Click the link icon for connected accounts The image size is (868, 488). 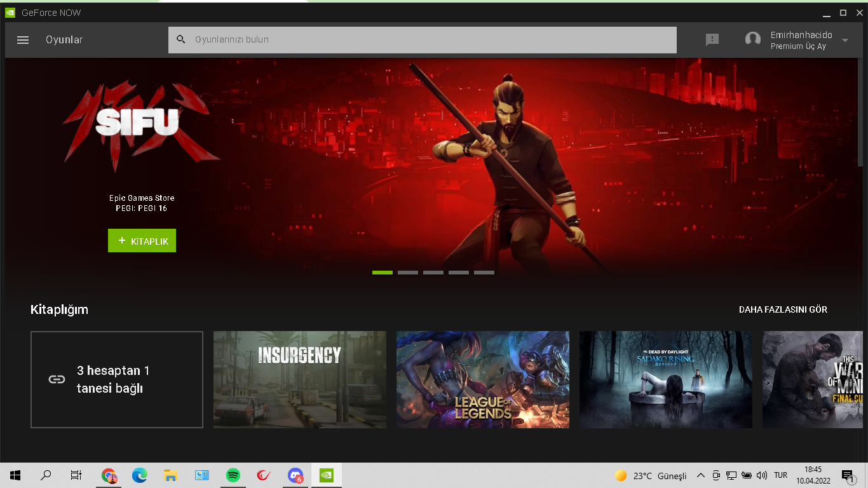coord(57,379)
